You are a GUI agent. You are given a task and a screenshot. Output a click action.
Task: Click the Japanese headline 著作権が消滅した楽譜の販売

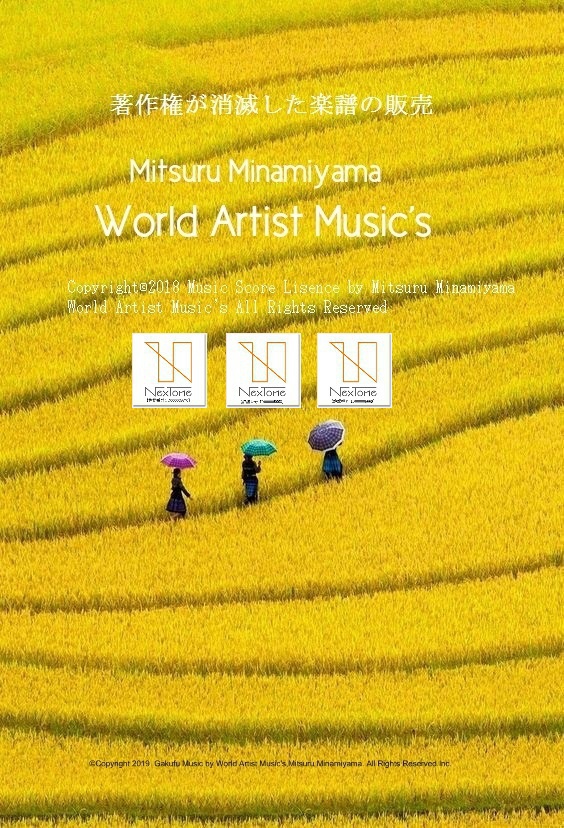click(272, 105)
